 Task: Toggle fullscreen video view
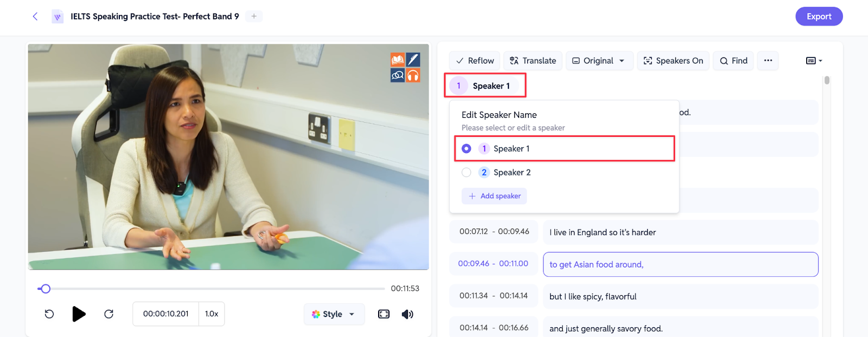384,314
